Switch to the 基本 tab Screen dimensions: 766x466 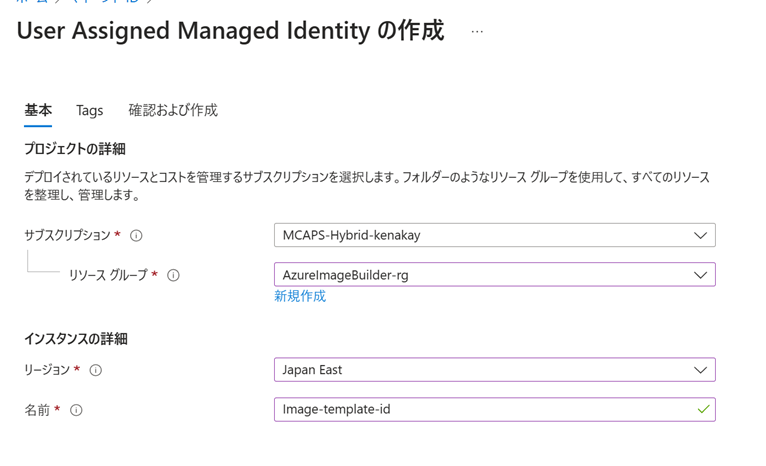38,111
